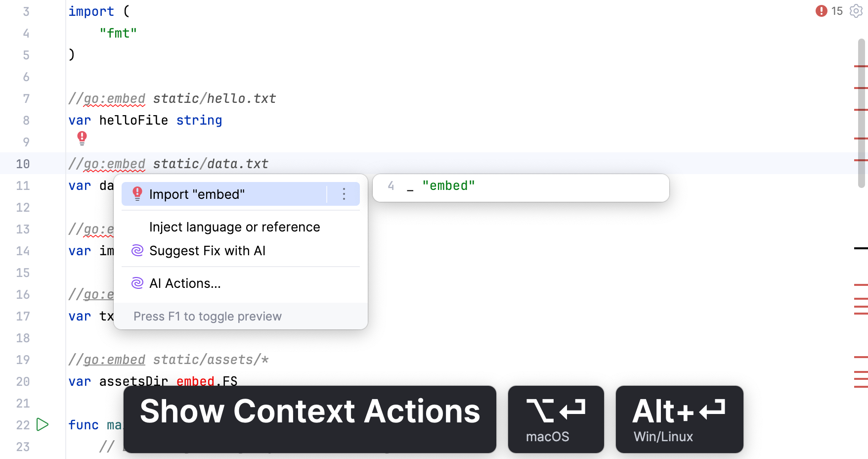Click the lightbulb intention icon below helloFile
Viewport: 868px width, 459px height.
82,138
